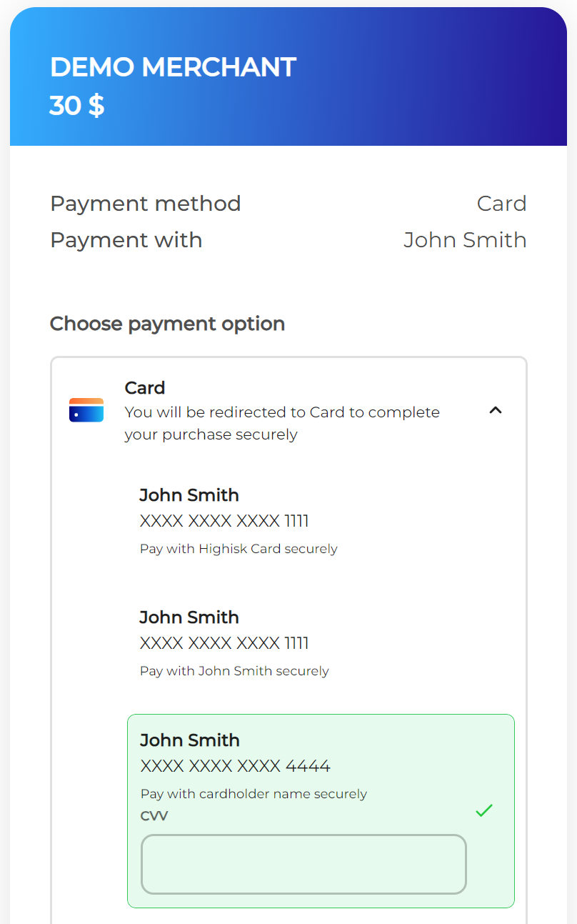Click inside the CVV input field

tap(303, 864)
